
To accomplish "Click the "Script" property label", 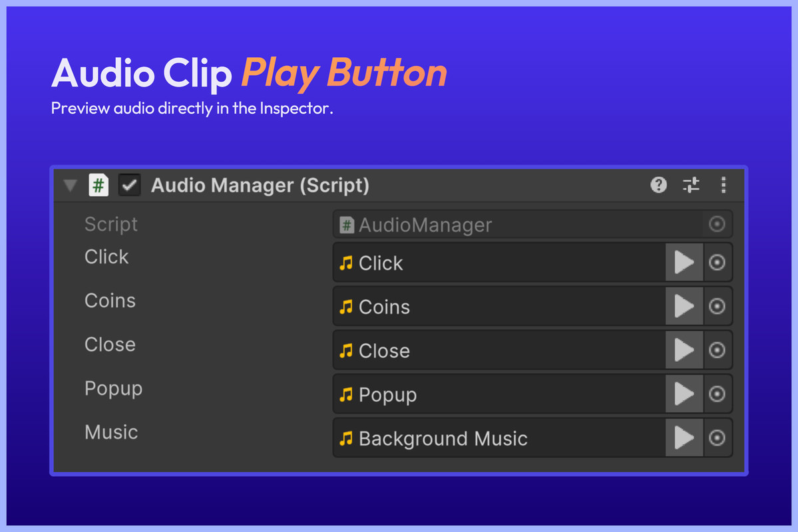I will [111, 224].
